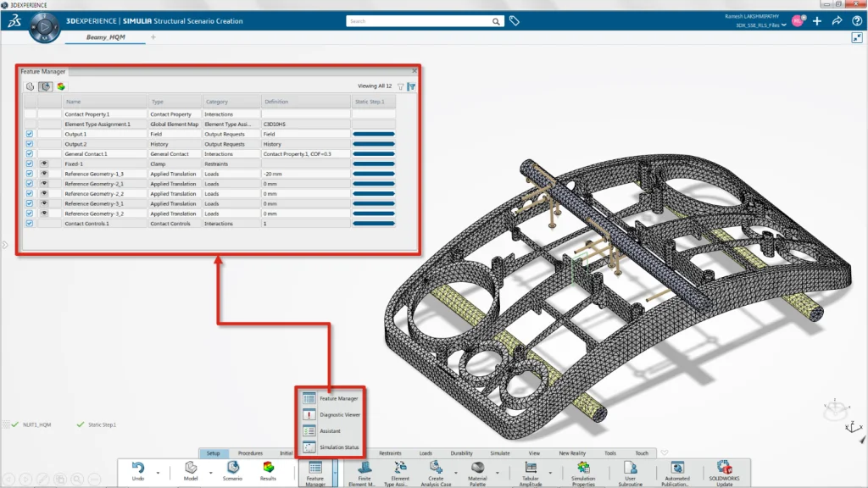Open the help question mark icon
The width and height of the screenshot is (868, 488).
[856, 21]
